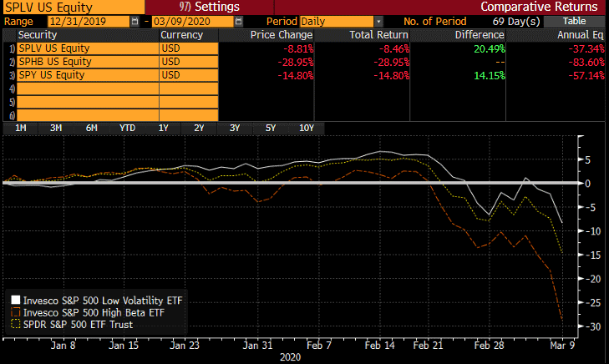Click the Total Return column header
The image size is (609, 364).
pos(378,35)
